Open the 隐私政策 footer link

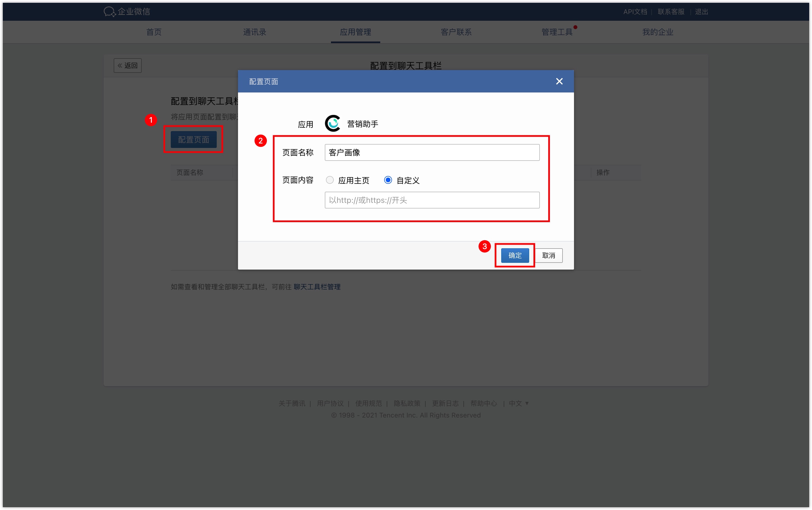click(x=407, y=404)
